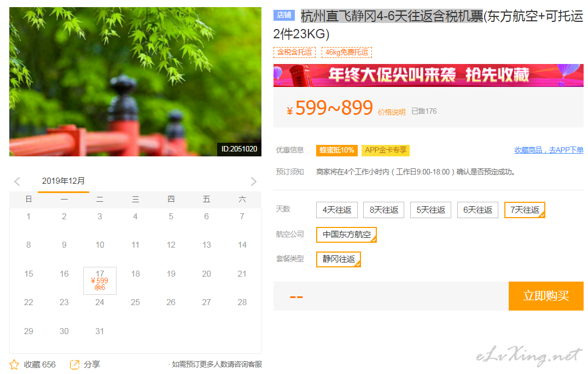Select 静冈往返 package type
Viewport: 588px width, 374px height.
[x=339, y=259]
